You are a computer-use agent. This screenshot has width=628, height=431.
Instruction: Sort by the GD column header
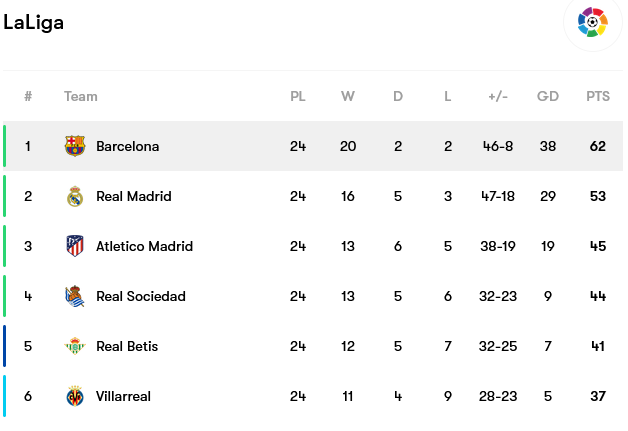pyautogui.click(x=548, y=96)
